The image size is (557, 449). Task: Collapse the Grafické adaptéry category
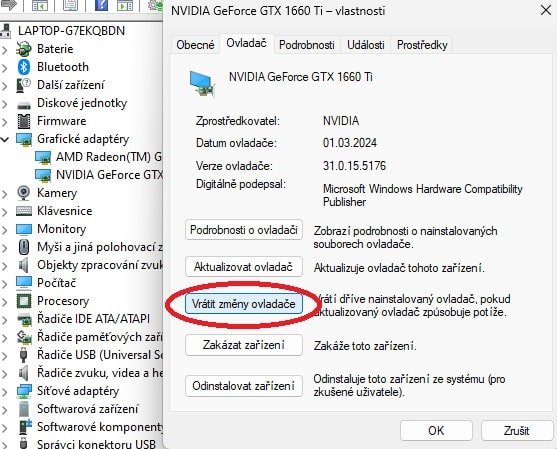point(5,139)
